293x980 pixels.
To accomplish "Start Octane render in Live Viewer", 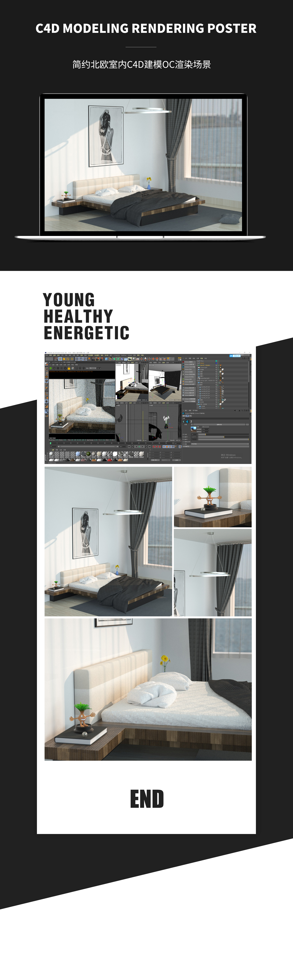I will coord(51,368).
